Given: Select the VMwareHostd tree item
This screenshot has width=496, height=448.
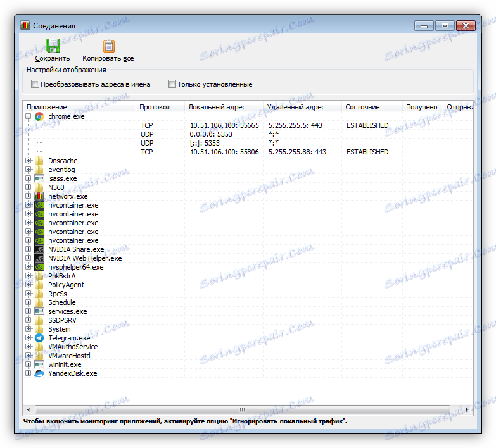Looking at the screenshot, I should pyautogui.click(x=69, y=356).
